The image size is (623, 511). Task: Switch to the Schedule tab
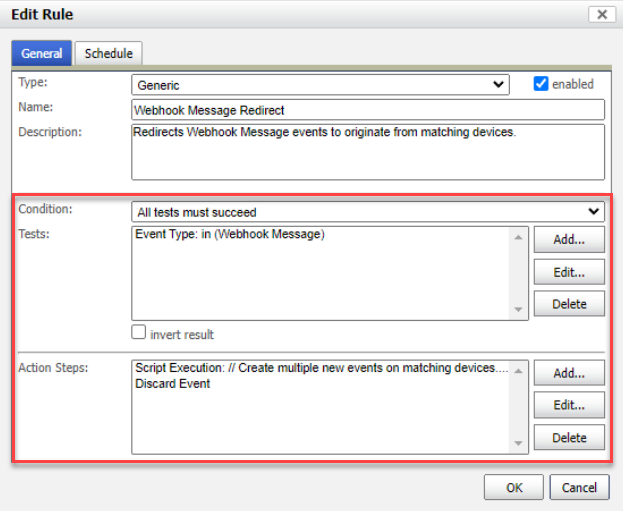click(108, 54)
